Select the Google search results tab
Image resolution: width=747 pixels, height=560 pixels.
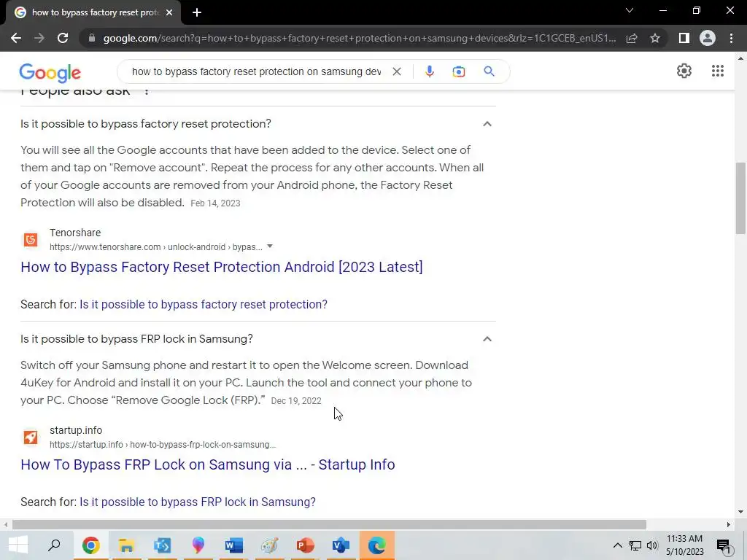pos(93,13)
